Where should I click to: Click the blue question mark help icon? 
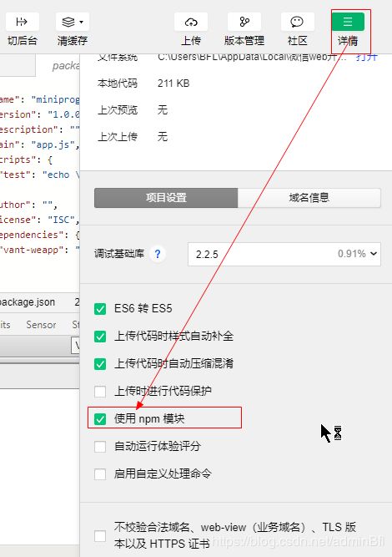coord(158,254)
